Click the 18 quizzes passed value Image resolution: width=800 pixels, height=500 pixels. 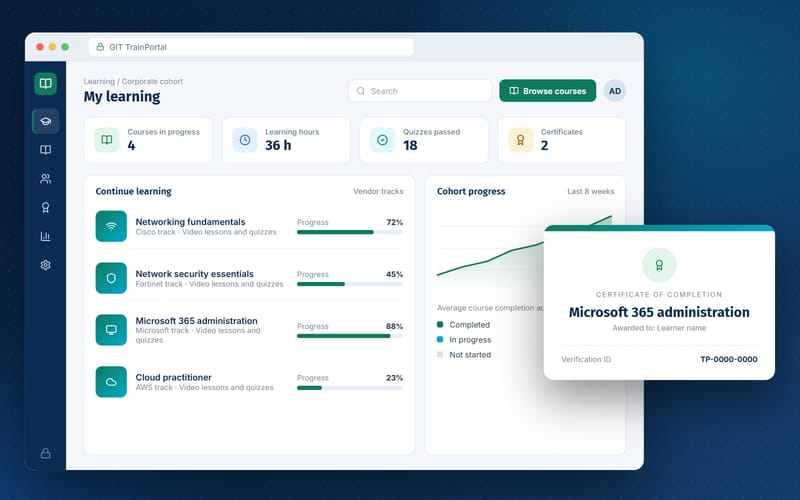click(x=410, y=145)
